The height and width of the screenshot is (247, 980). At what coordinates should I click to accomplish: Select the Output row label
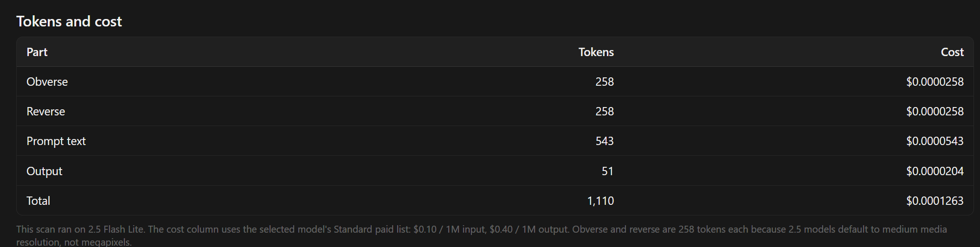click(44, 171)
